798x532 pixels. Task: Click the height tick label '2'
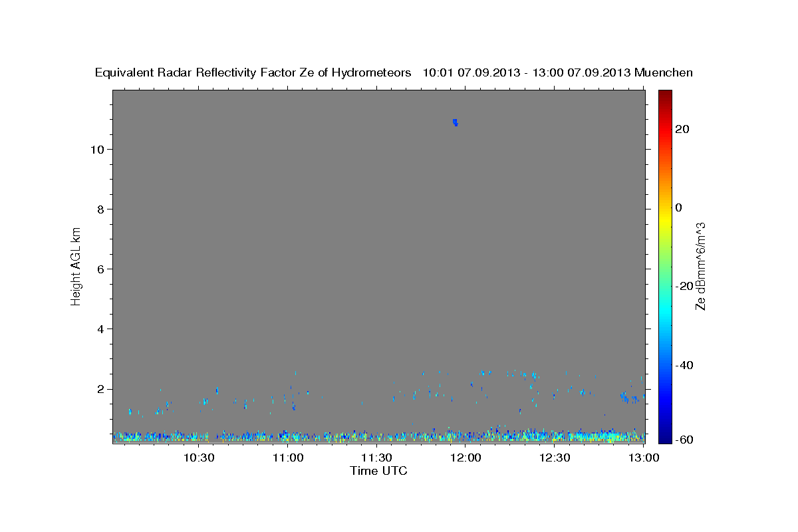click(x=102, y=389)
